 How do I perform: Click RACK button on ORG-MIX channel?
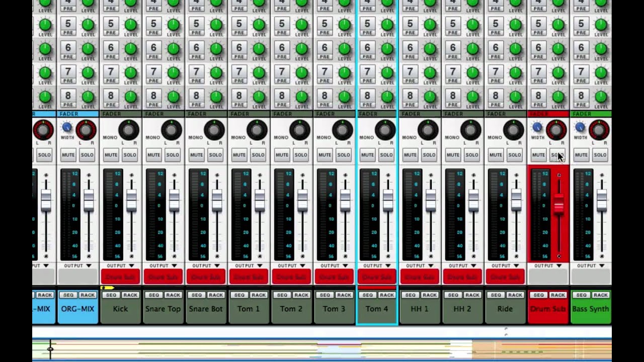[x=88, y=295]
